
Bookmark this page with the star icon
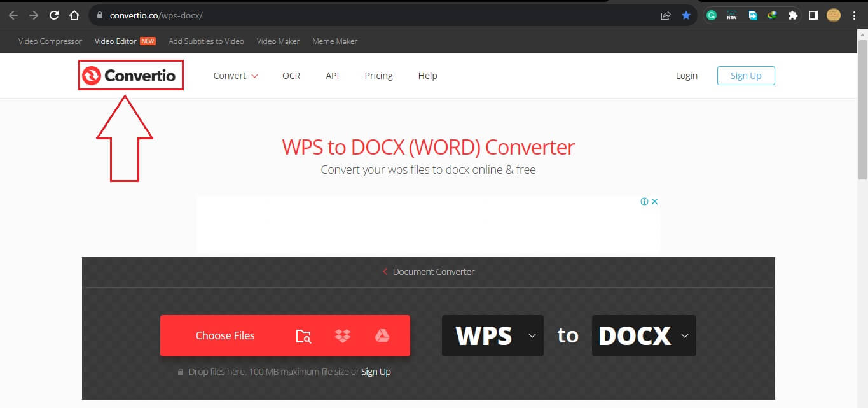pos(686,15)
